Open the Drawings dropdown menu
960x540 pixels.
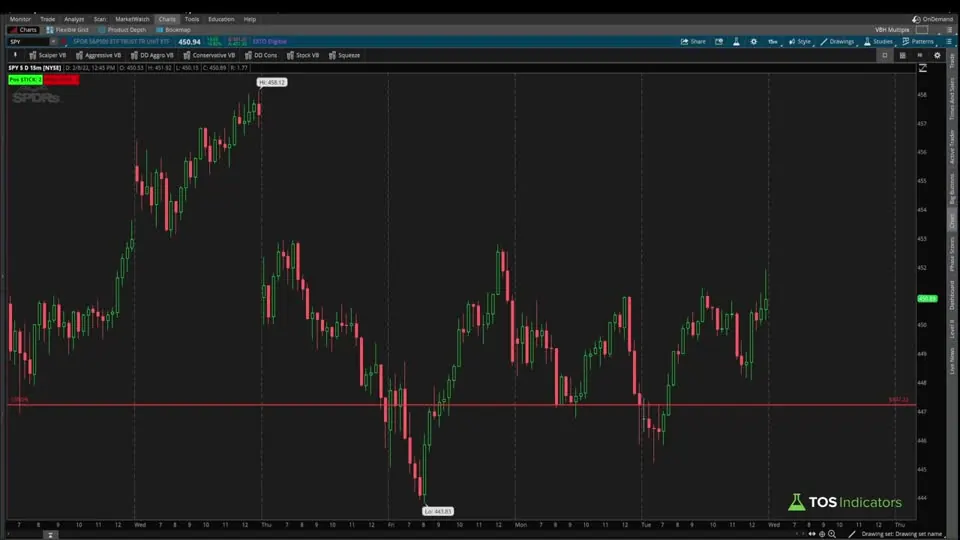837,42
